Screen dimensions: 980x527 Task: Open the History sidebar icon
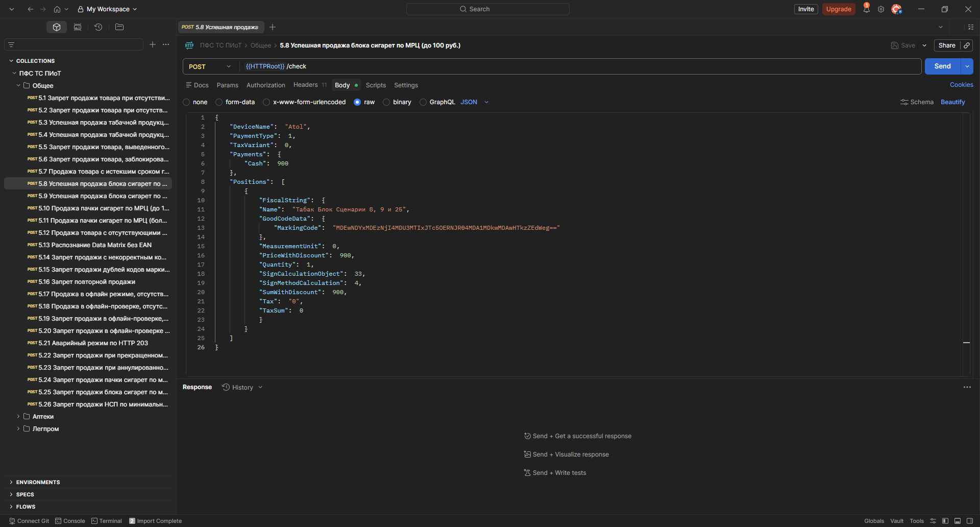[x=99, y=27]
